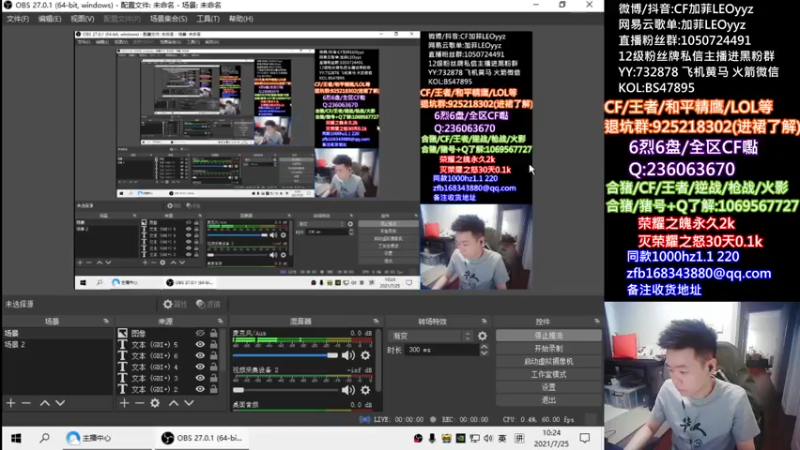This screenshot has height=450, width=800.
Task: Show the hidden 图像 source via eye icon
Action: point(200,333)
